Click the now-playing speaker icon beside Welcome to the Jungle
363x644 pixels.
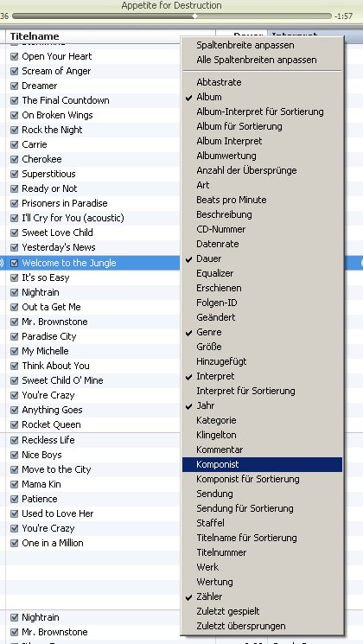click(1, 263)
